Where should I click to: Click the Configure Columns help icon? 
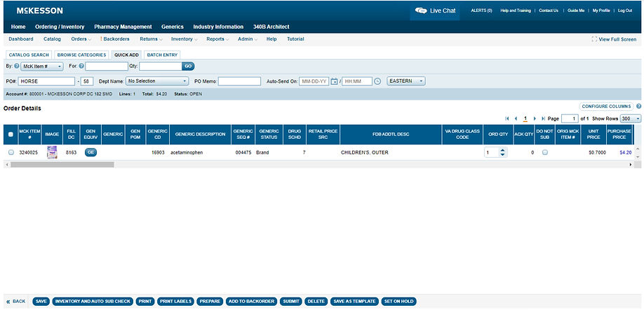tap(638, 107)
